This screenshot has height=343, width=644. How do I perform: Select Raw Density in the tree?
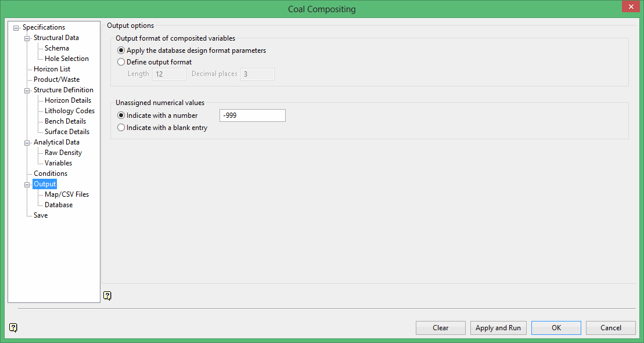coord(63,153)
